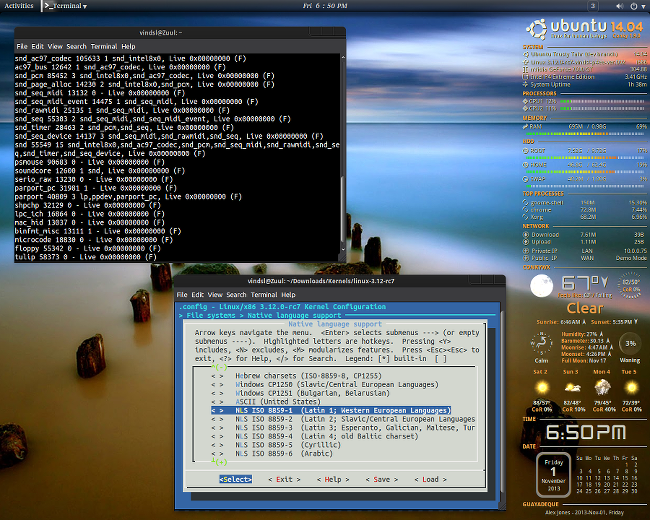Screen dimensions: 650x520
Task: Open the File menu in the kernel config terminal
Action: [182, 295]
